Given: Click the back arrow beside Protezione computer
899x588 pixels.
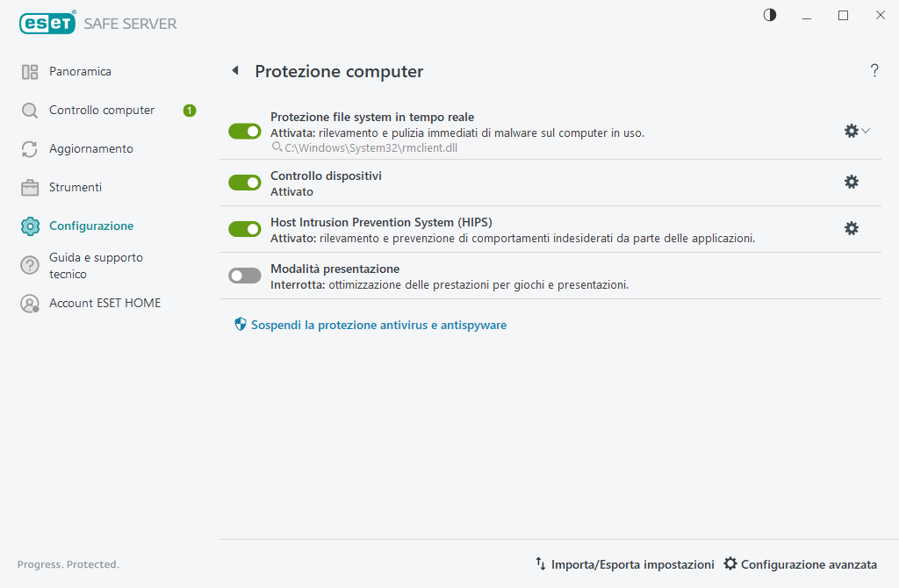Looking at the screenshot, I should pos(234,70).
